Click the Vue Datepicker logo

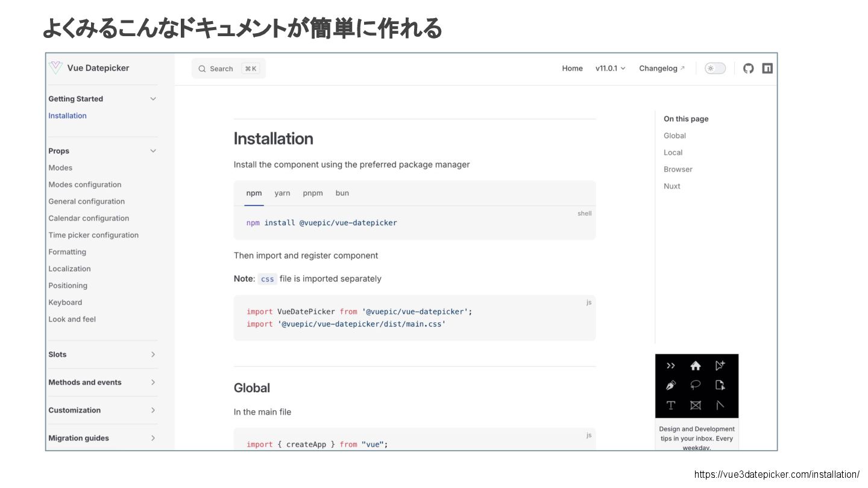point(55,68)
